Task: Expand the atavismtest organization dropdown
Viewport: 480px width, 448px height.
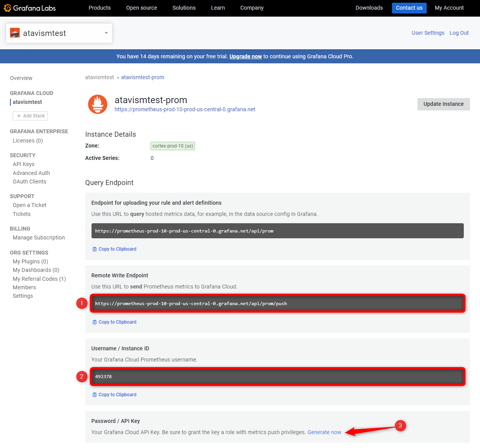Action: [106, 33]
